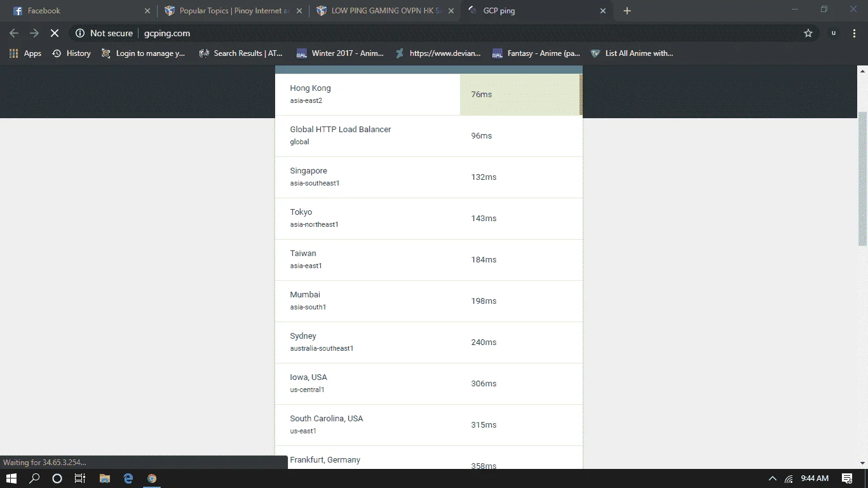Select the Global HTTP Load Balancer row

coord(428,136)
